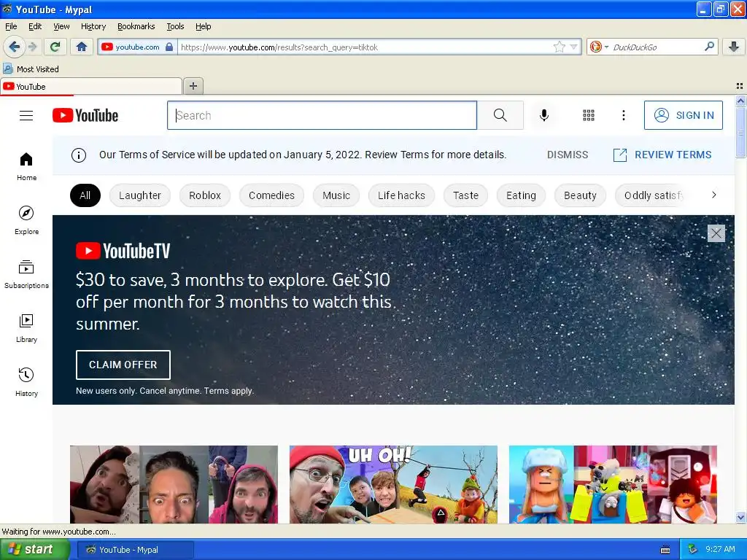Open the search engine chooser dropdown
Screen dimensions: 747x560
[599, 47]
